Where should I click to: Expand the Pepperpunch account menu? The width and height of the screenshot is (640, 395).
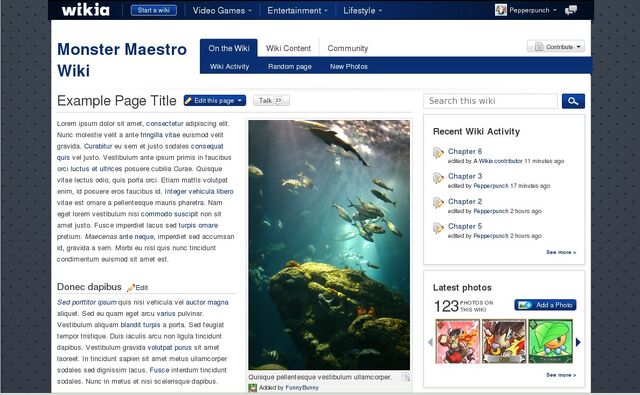coord(555,10)
